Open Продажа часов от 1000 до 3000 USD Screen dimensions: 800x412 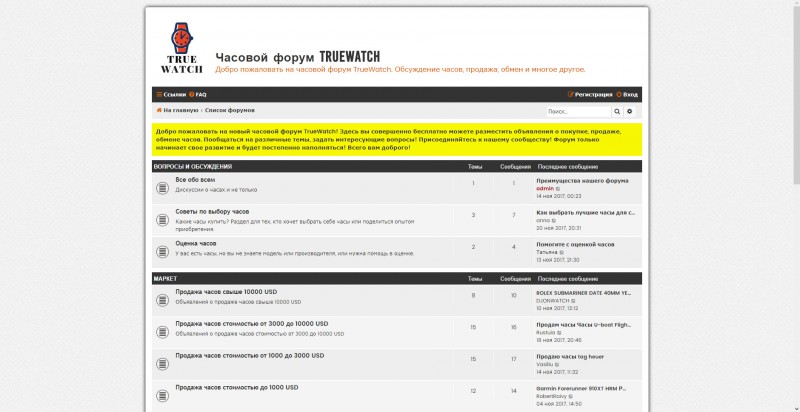point(250,355)
